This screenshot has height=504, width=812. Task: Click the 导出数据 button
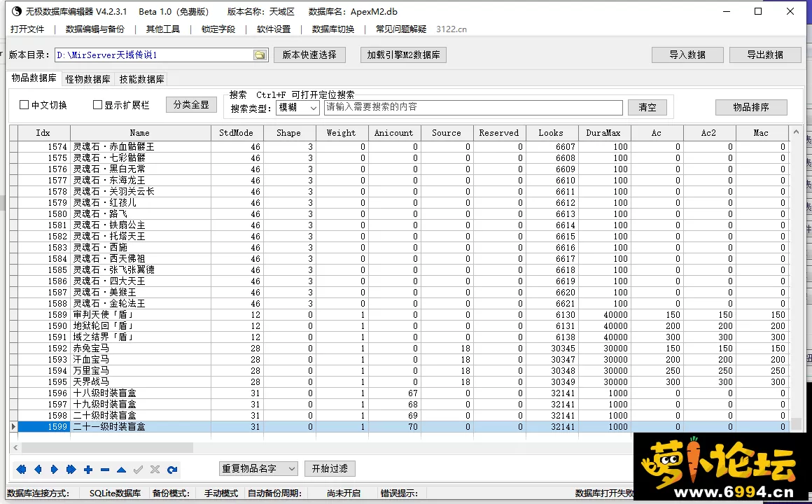point(765,55)
